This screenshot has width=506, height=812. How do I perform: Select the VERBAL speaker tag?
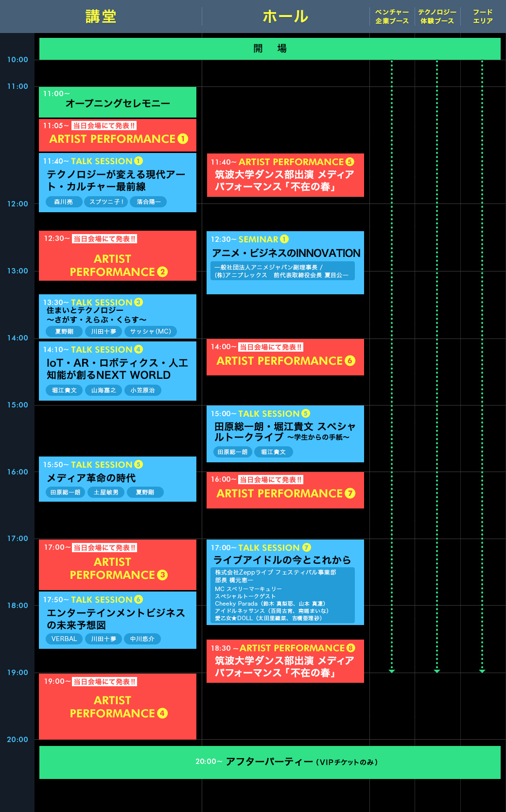click(x=64, y=639)
